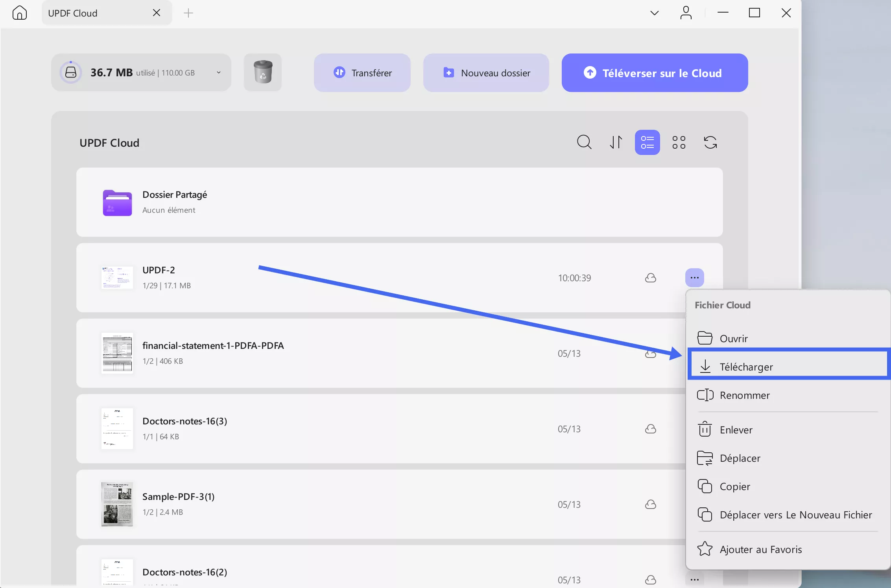Choose Ajouter au Favoris menu entry
The width and height of the screenshot is (891, 588).
click(788, 549)
